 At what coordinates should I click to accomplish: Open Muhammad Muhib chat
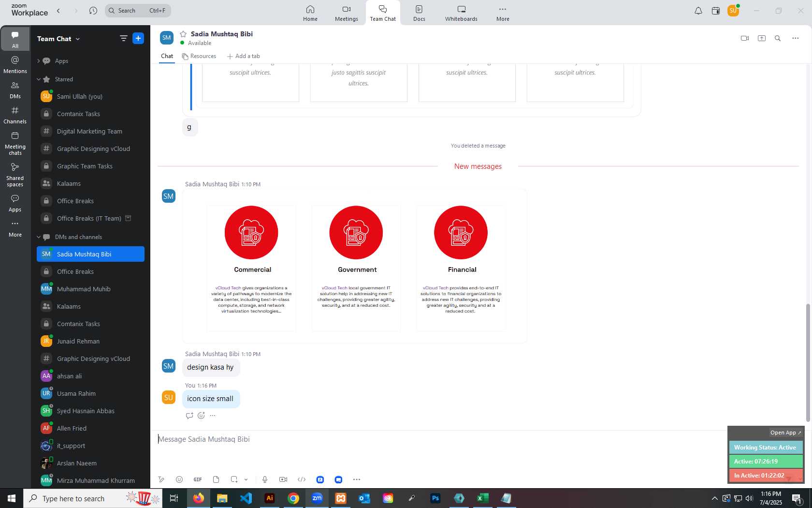pyautogui.click(x=90, y=289)
